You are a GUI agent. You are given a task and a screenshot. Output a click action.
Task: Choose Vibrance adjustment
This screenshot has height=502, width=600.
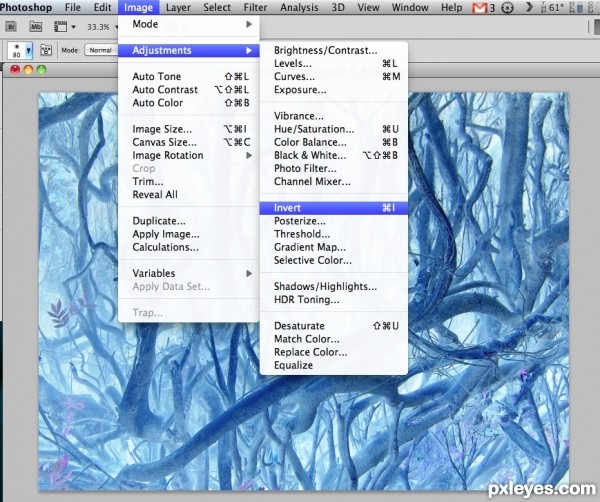pyautogui.click(x=334, y=116)
